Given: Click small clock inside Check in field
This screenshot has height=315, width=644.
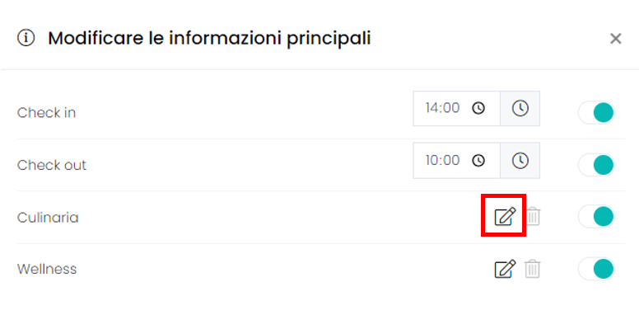Looking at the screenshot, I should coord(478,109).
